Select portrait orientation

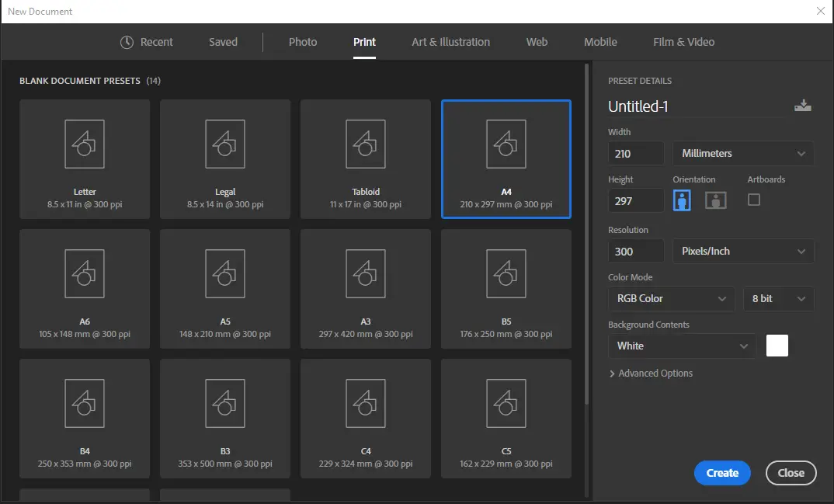coord(682,200)
